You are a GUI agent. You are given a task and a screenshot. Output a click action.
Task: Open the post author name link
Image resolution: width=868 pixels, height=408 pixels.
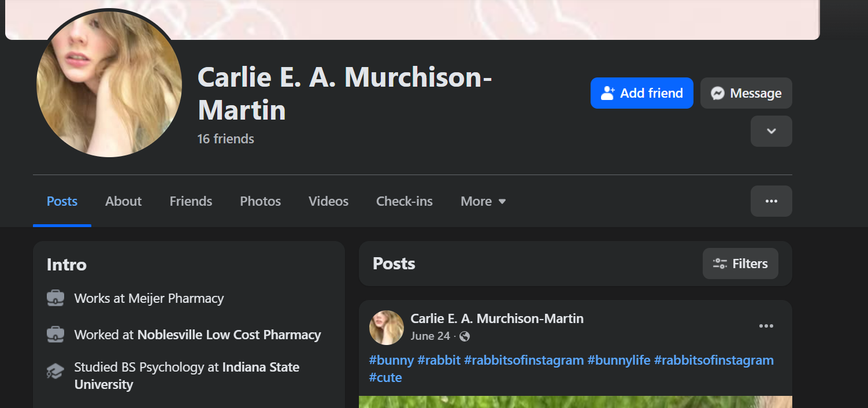[497, 318]
